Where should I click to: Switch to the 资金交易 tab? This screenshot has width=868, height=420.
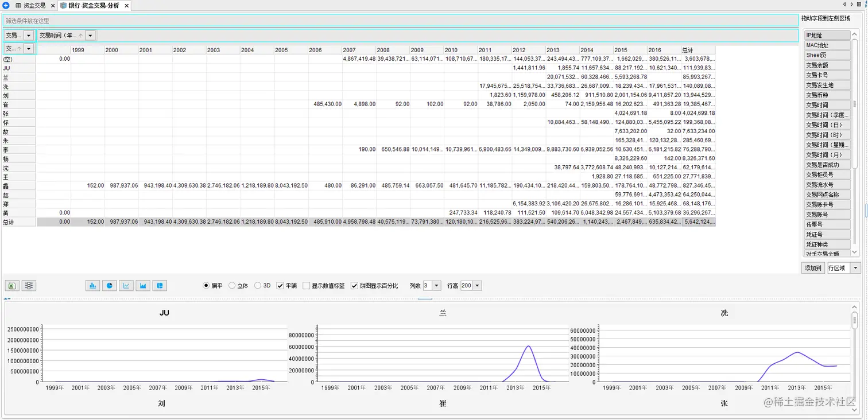click(34, 6)
